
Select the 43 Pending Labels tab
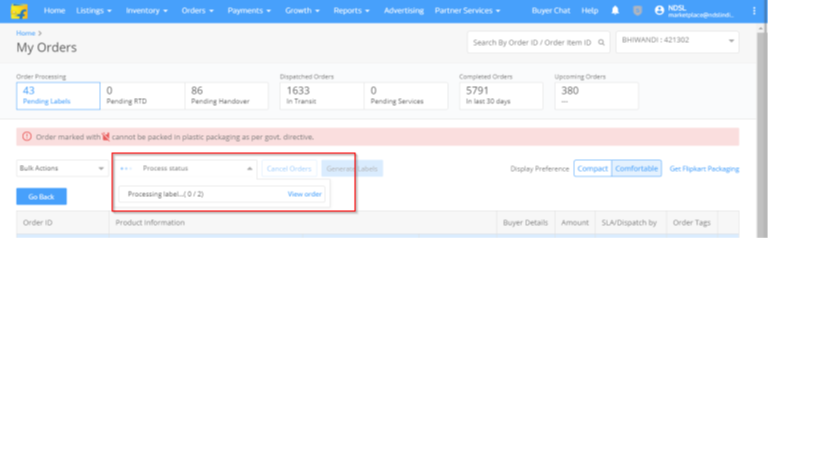point(58,96)
